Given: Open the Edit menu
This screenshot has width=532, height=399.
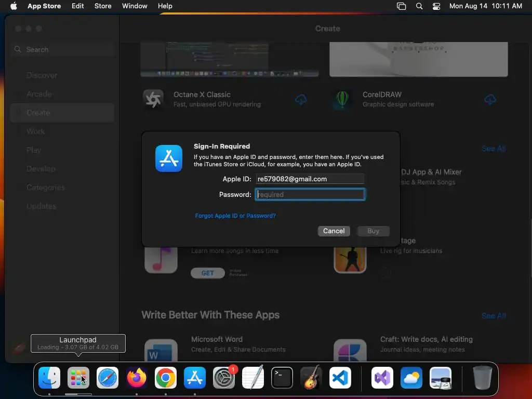Looking at the screenshot, I should (78, 6).
